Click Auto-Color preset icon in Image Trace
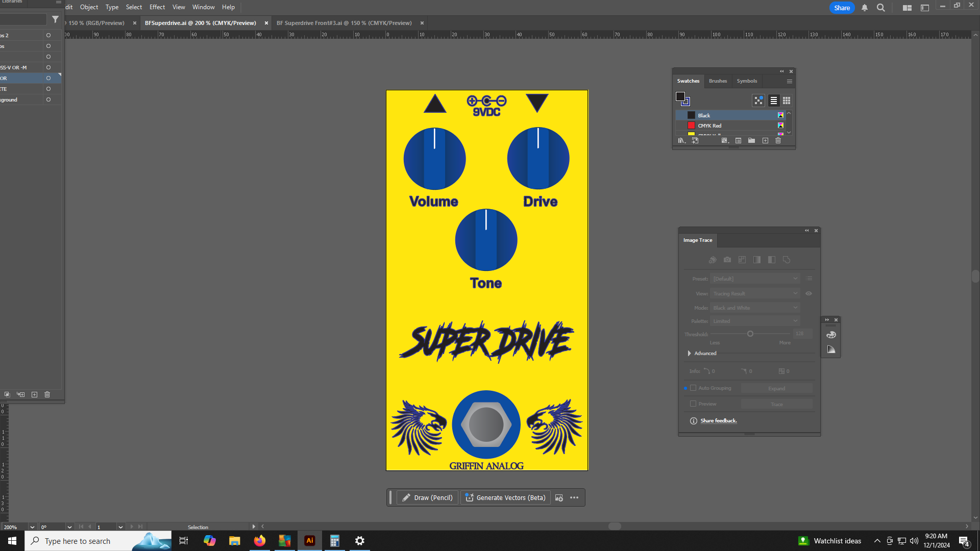 713,260
